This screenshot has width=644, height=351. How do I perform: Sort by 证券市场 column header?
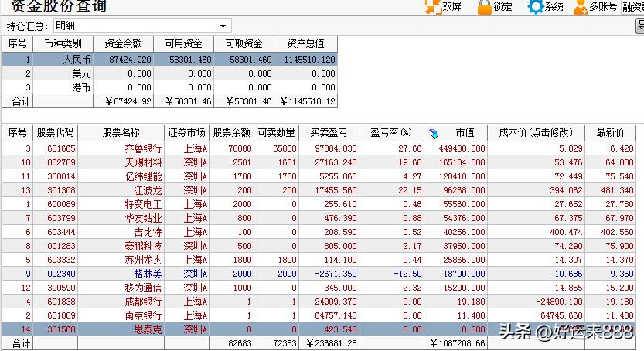click(186, 133)
